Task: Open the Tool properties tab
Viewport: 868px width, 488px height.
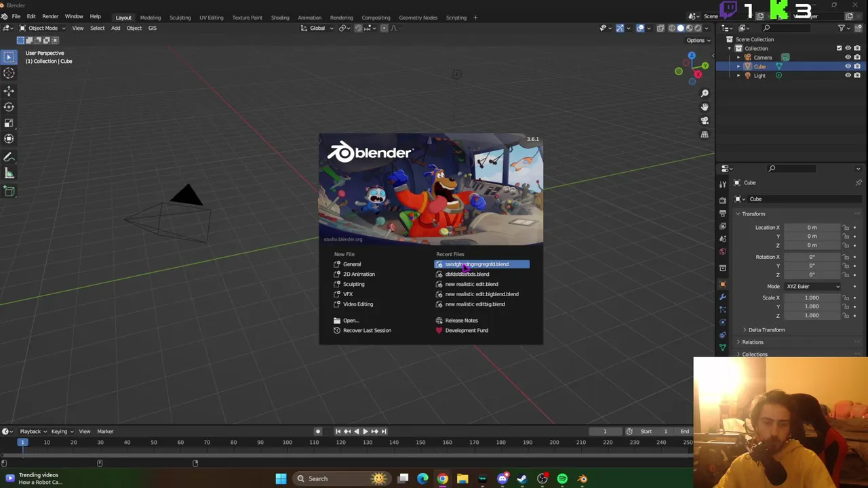Action: [722, 184]
